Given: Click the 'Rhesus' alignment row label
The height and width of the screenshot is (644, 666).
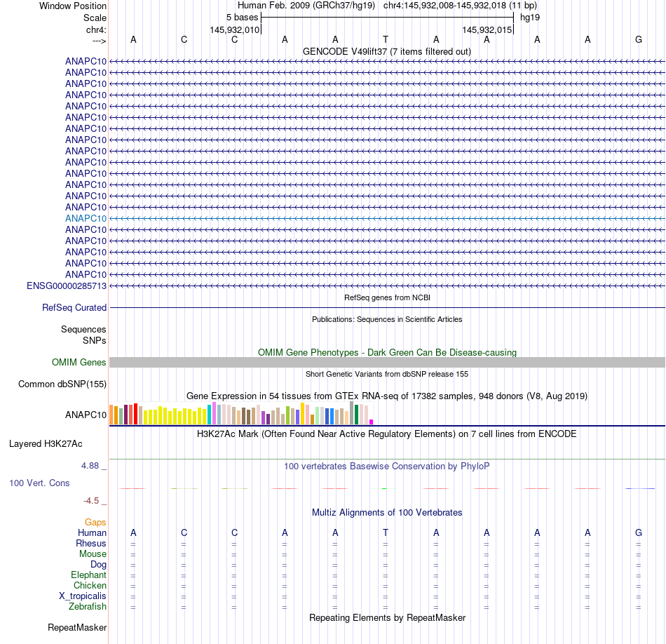Looking at the screenshot, I should (x=91, y=543).
